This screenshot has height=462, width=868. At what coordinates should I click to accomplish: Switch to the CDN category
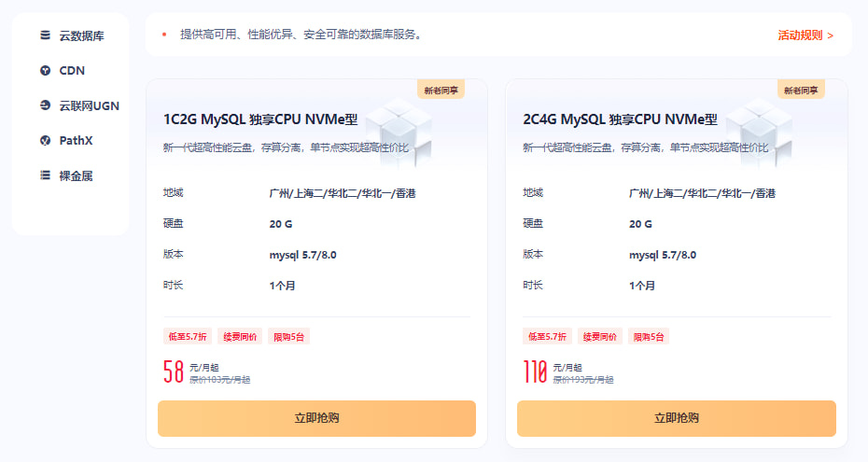(x=72, y=71)
